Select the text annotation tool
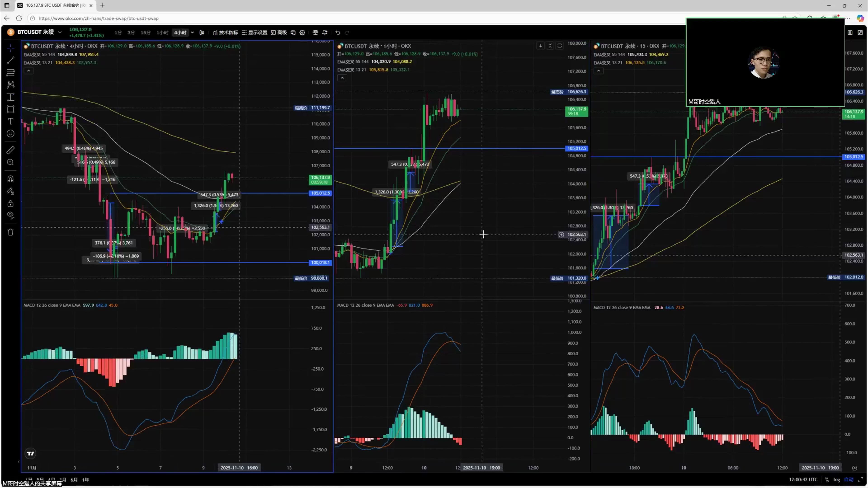The width and height of the screenshot is (868, 488). point(10,121)
